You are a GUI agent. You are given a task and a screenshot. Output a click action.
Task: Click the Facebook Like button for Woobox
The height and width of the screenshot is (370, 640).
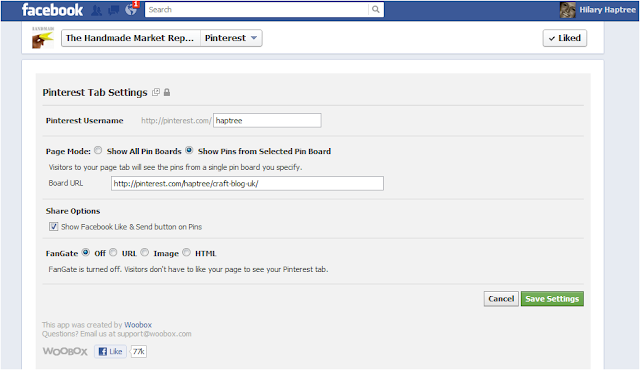coord(111,351)
